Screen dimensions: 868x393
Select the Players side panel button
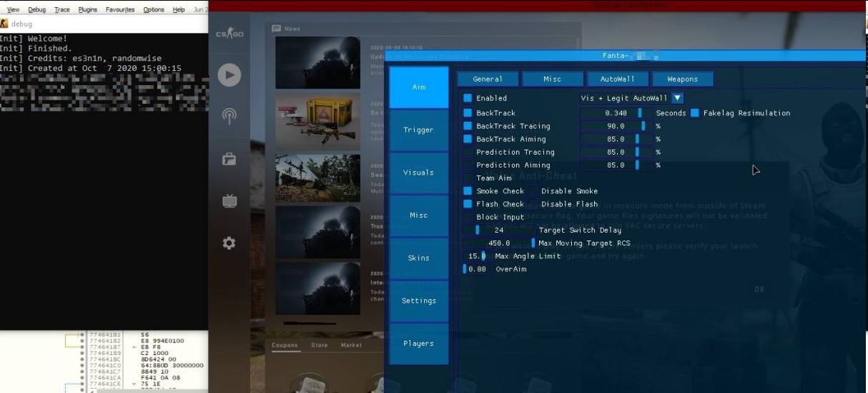point(419,344)
